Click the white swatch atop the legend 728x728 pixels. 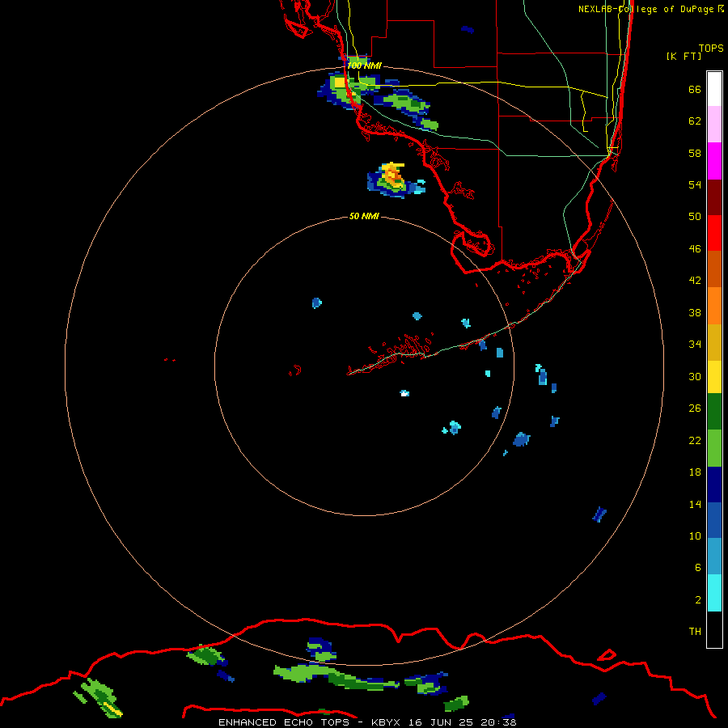[714, 89]
